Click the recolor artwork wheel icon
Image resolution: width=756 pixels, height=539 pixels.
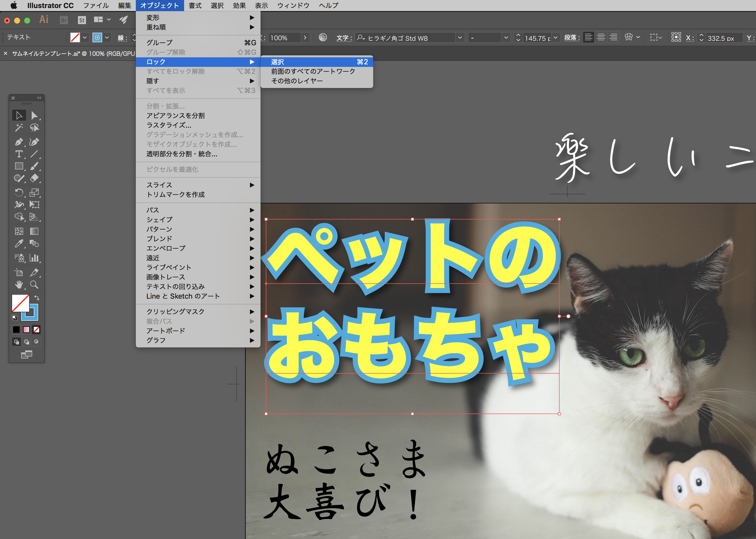click(323, 37)
